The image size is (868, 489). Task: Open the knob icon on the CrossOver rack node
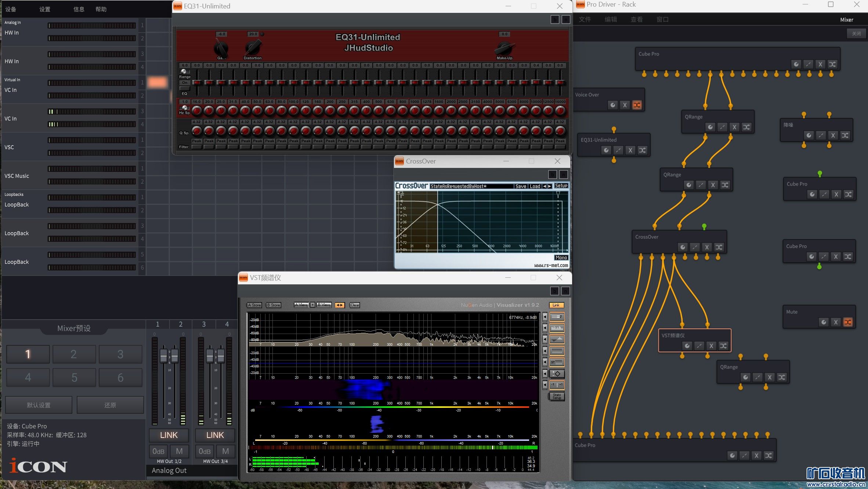point(683,247)
